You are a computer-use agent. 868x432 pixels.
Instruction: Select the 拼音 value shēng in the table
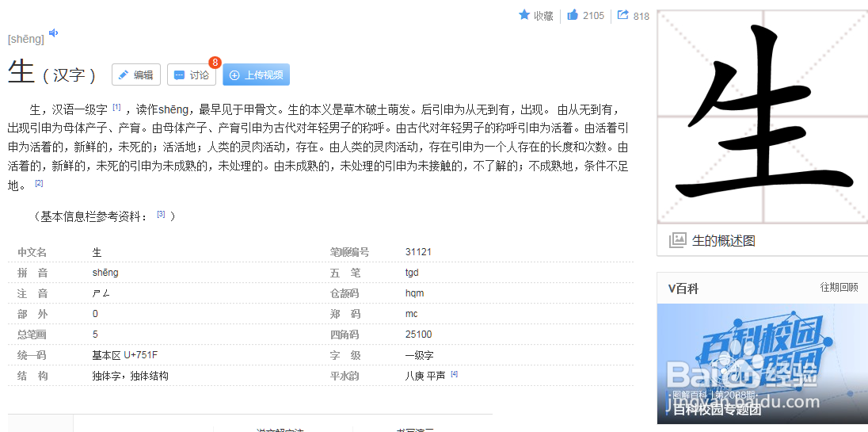pyautogui.click(x=105, y=273)
